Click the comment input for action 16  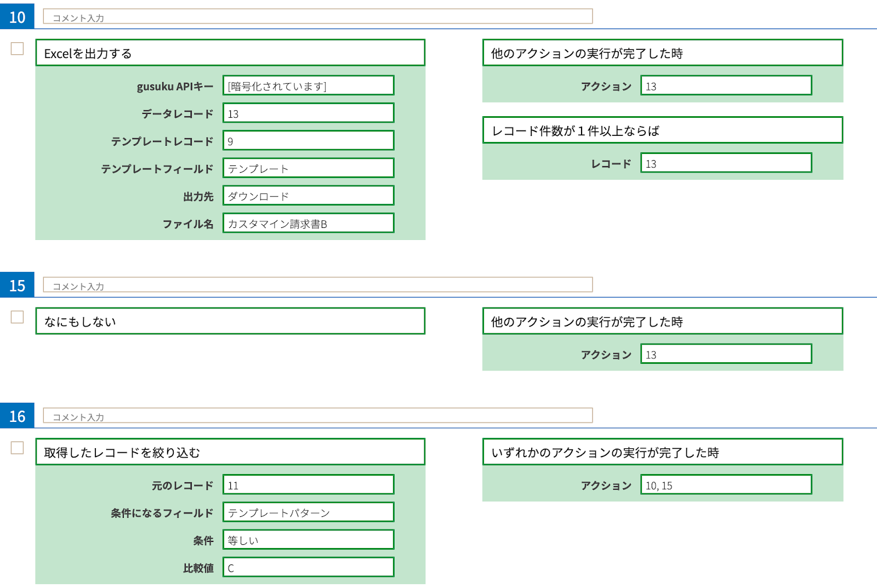318,415
